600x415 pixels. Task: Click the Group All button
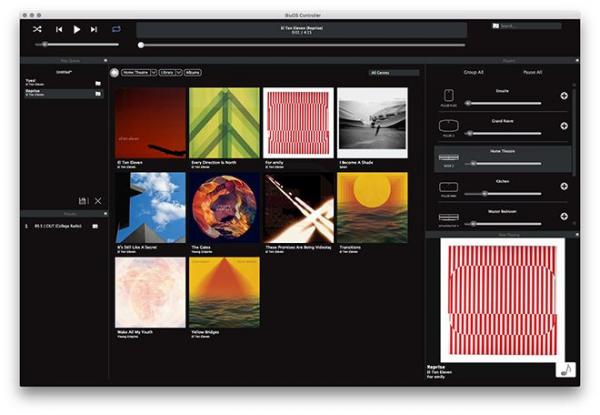coord(473,72)
